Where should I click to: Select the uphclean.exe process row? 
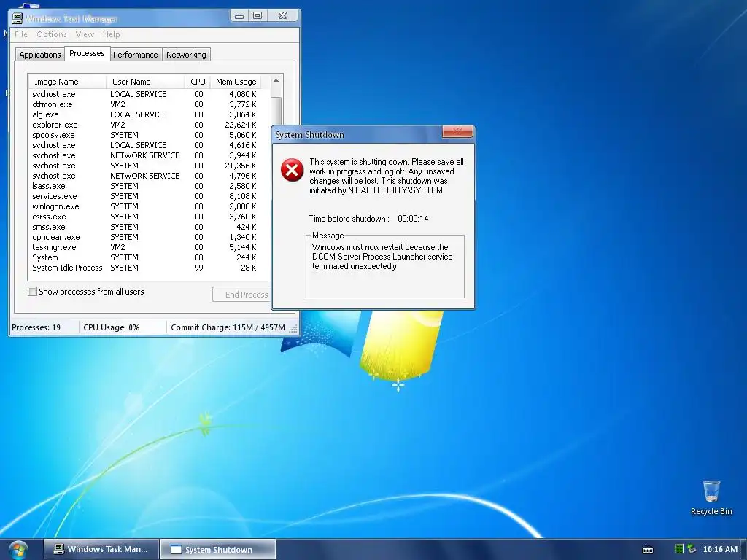[x=144, y=237]
